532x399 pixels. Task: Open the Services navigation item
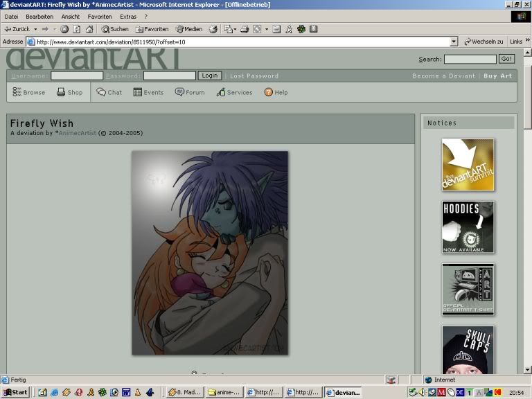coord(234,92)
